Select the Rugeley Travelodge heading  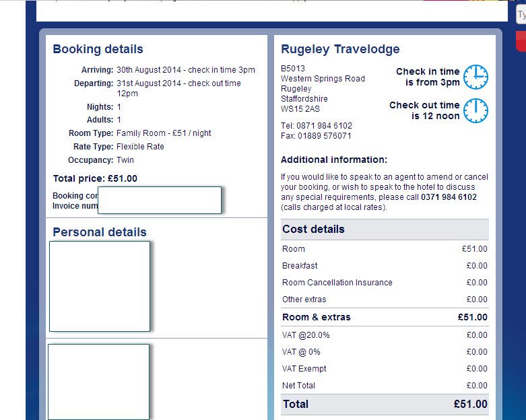point(340,49)
